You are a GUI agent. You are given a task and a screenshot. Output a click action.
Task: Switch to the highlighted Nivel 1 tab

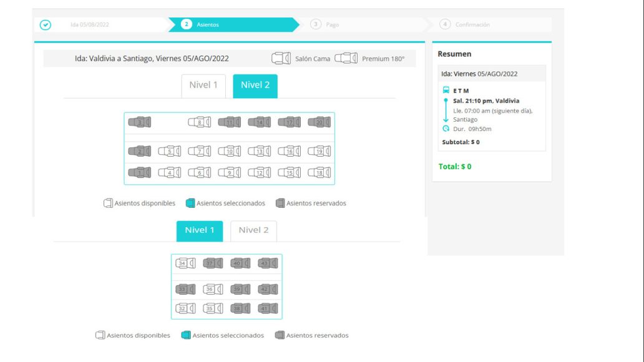(x=199, y=230)
